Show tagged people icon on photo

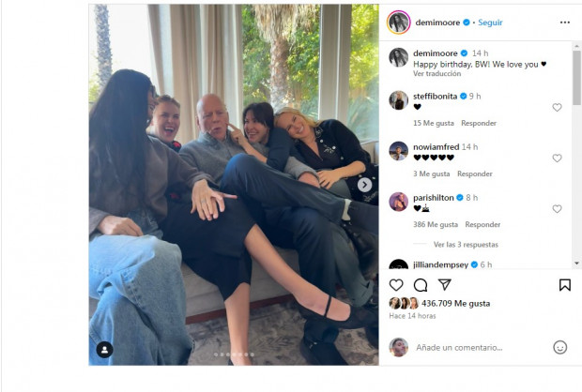105,350
